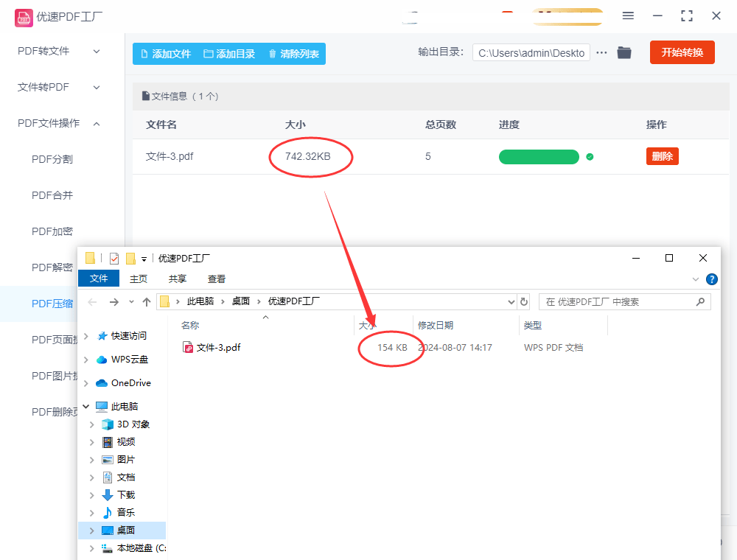Image resolution: width=737 pixels, height=560 pixels.
Task: Click Explorer help question mark icon
Action: click(x=712, y=279)
